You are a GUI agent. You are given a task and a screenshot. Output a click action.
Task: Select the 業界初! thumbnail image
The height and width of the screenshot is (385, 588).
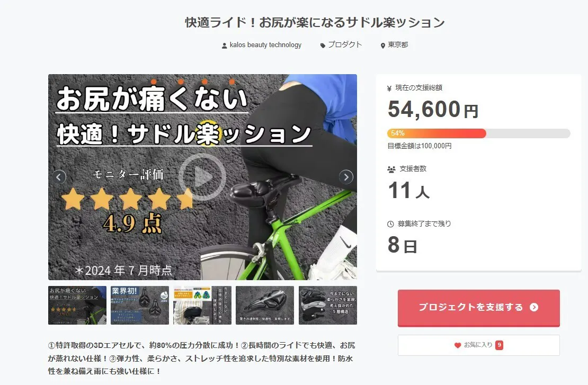click(140, 305)
